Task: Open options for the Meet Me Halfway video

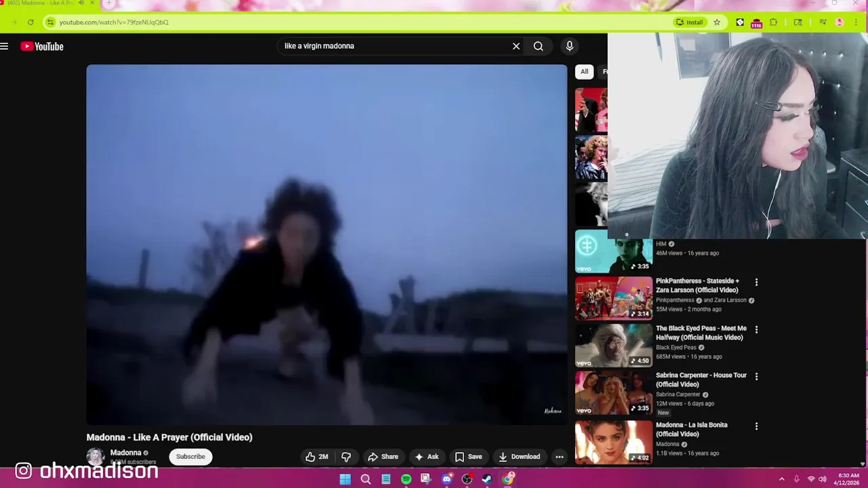Action: 756,329
